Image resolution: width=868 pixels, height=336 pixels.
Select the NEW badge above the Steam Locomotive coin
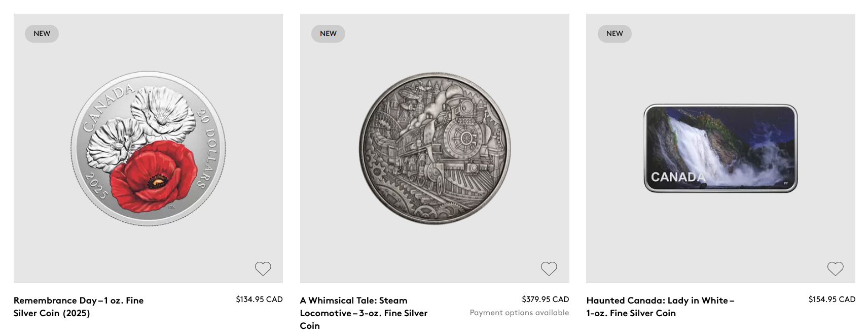click(x=328, y=33)
